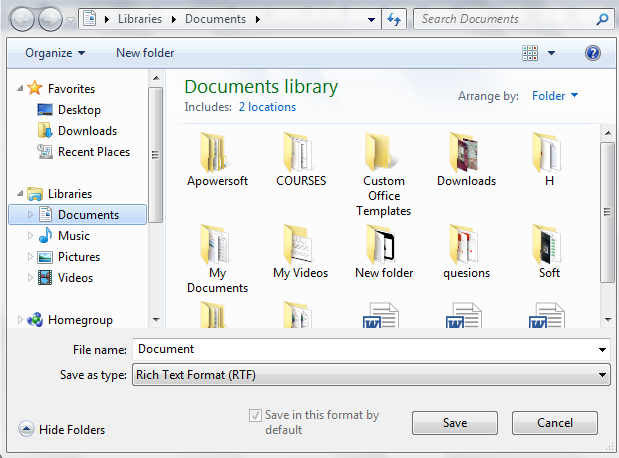
Task: Select the Soft folder
Action: [x=549, y=252]
